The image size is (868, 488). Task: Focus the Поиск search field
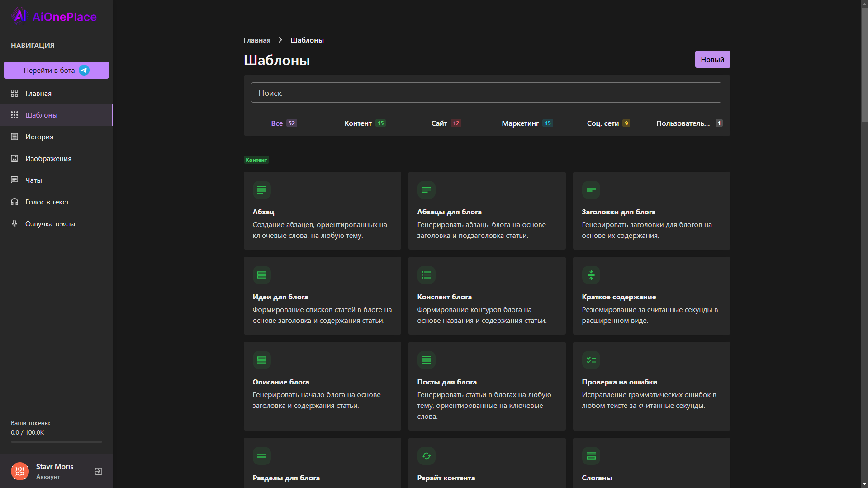(486, 93)
